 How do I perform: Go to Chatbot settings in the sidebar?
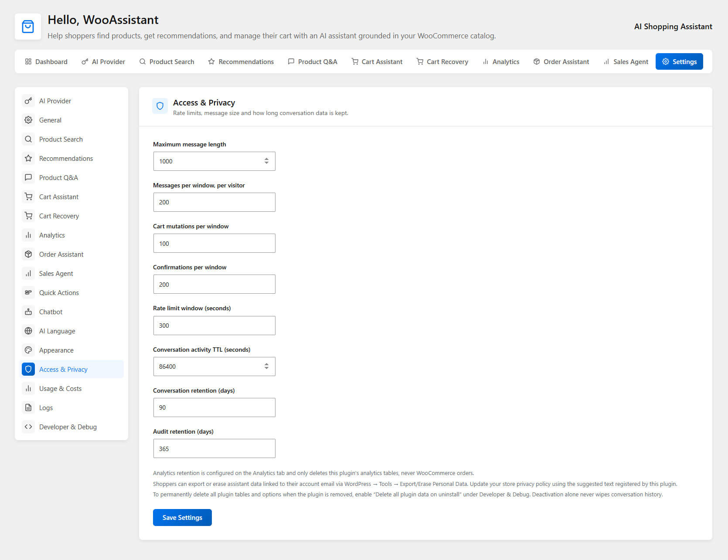[72, 312]
